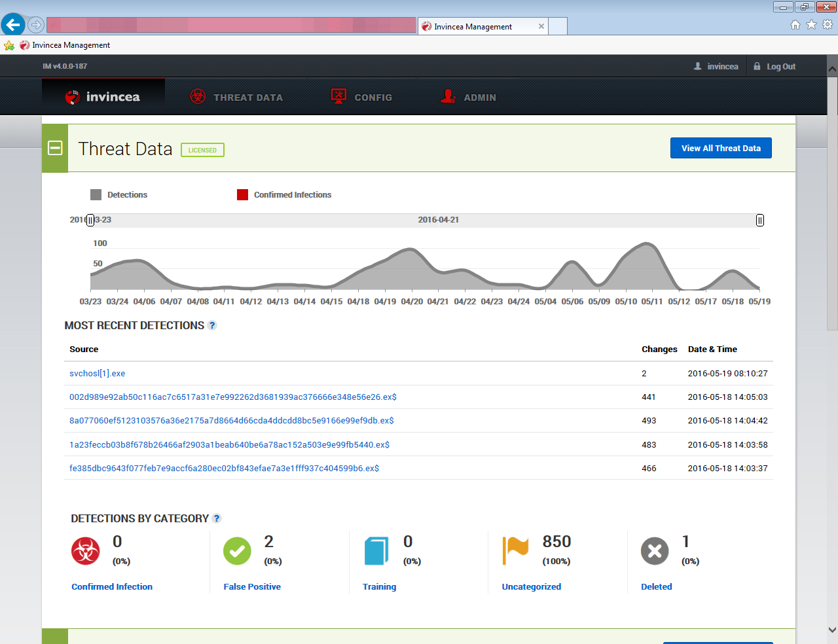Click the green checkmark False Positive icon
This screenshot has width=838, height=644.
tap(237, 550)
